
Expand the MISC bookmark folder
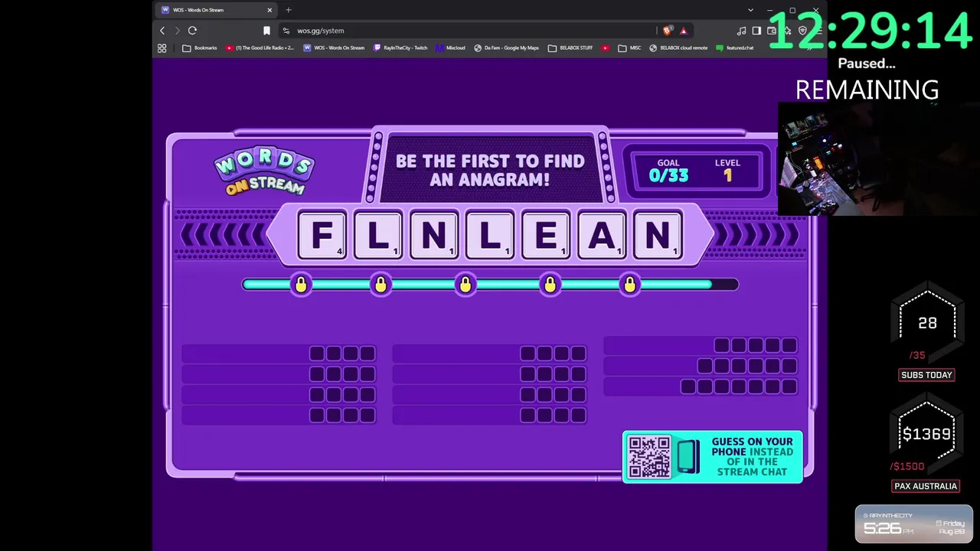tap(630, 48)
